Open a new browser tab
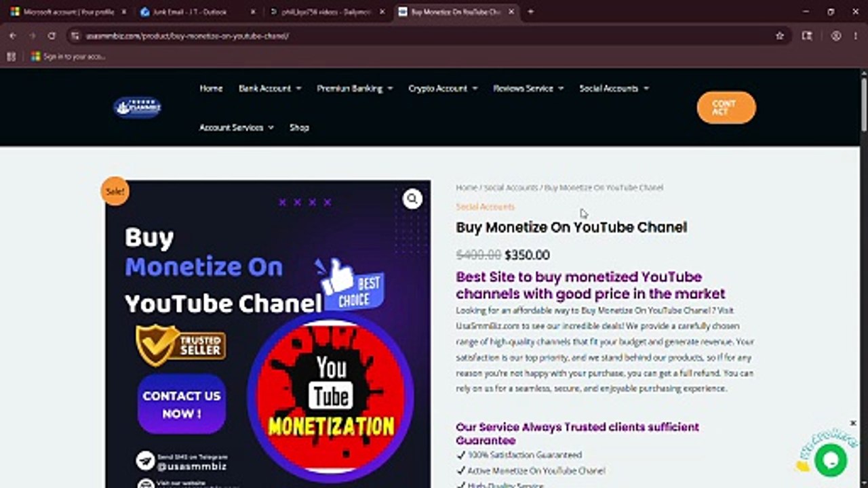Image resolution: width=868 pixels, height=488 pixels. (530, 12)
